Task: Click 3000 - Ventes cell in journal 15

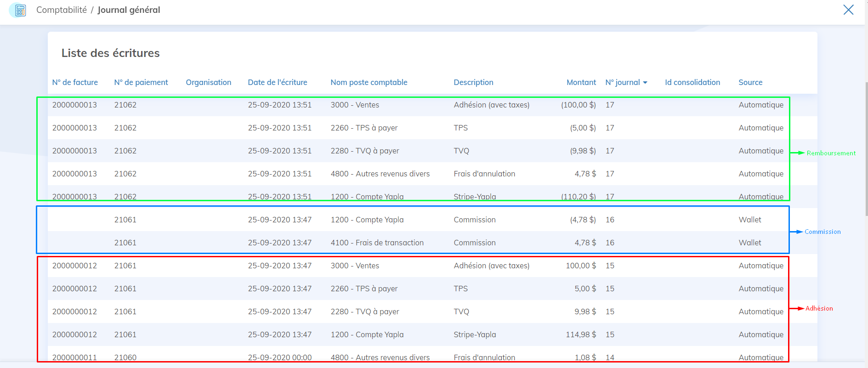Action: pyautogui.click(x=355, y=266)
